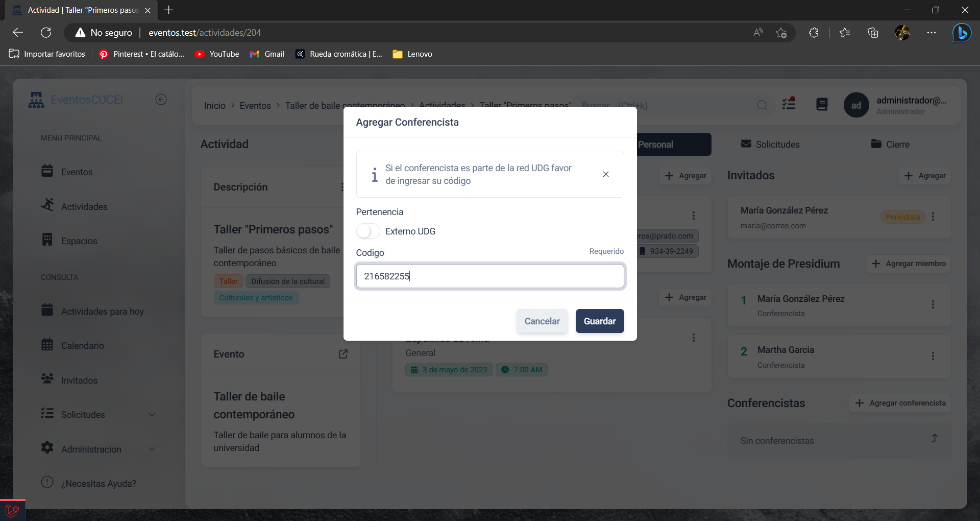Open the Actividades para hoy menu

102,312
